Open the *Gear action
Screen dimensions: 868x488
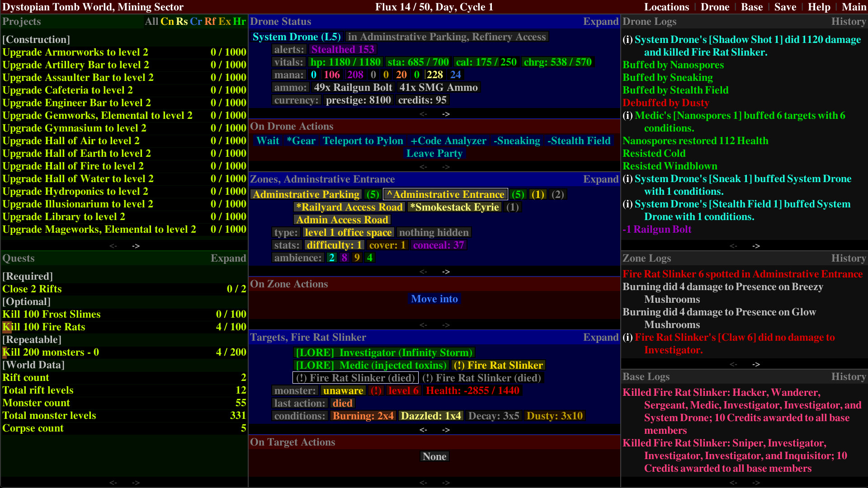pos(301,141)
